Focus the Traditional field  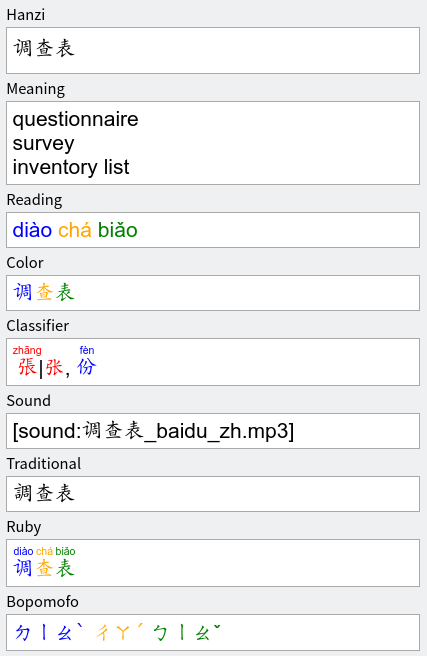(x=213, y=494)
